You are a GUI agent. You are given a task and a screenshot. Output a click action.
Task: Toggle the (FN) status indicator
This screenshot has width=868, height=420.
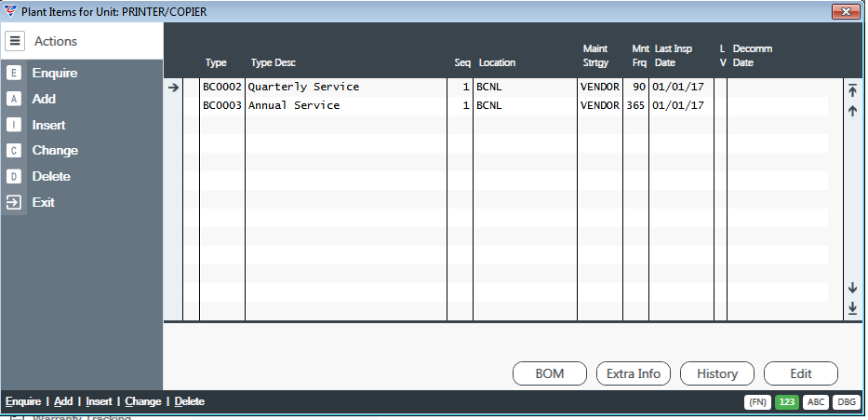point(758,402)
